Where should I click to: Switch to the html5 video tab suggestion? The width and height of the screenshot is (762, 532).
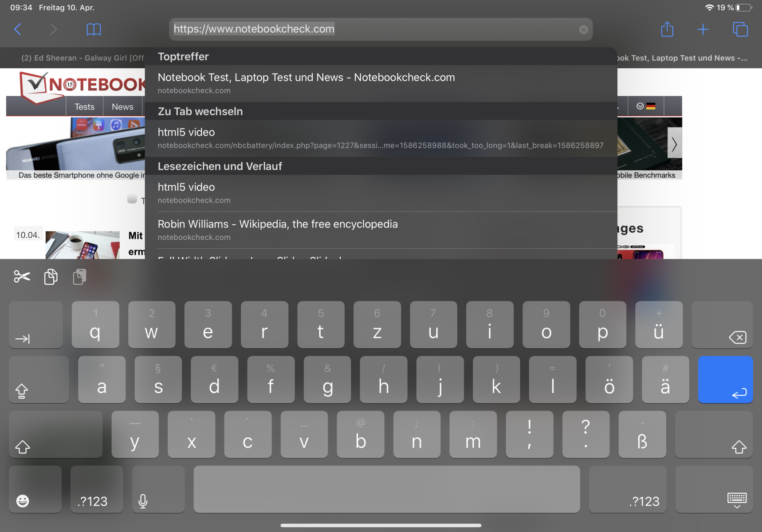pyautogui.click(x=381, y=138)
